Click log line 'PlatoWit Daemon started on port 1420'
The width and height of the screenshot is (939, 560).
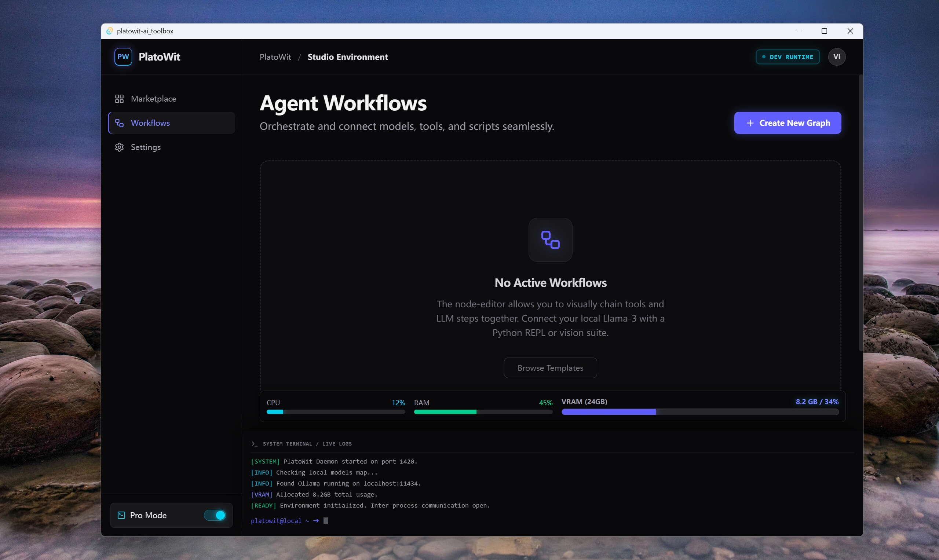tap(334, 461)
